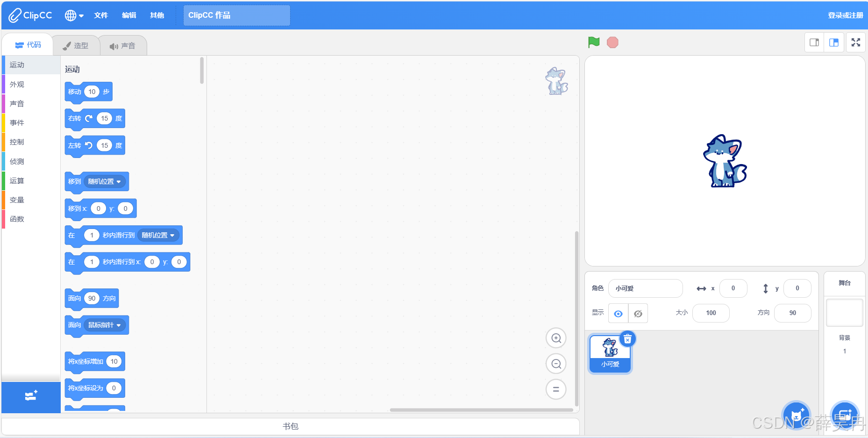
Task: Zoom in the code workspace
Action: [x=556, y=338]
